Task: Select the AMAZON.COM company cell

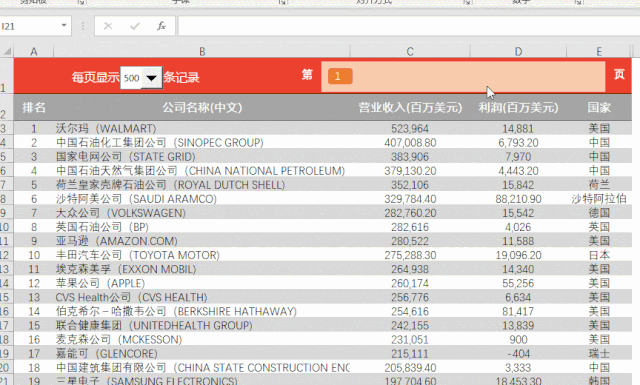Action: pos(202,241)
